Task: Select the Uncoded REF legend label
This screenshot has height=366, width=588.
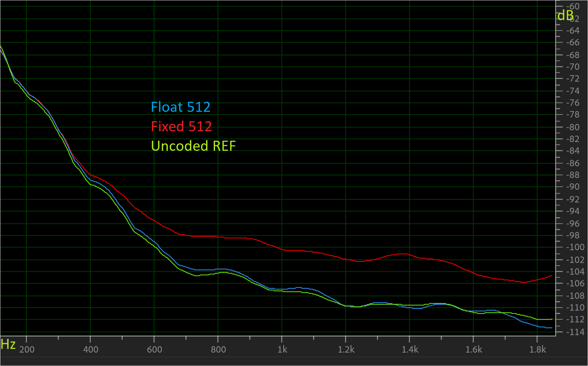Action: pos(193,146)
